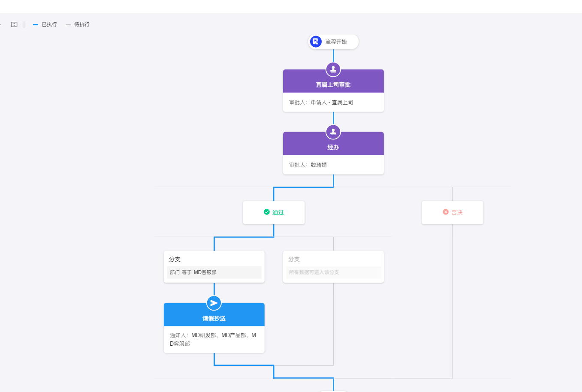
Task: Click the 申请人 - 直属上司 approver details
Action: point(332,103)
